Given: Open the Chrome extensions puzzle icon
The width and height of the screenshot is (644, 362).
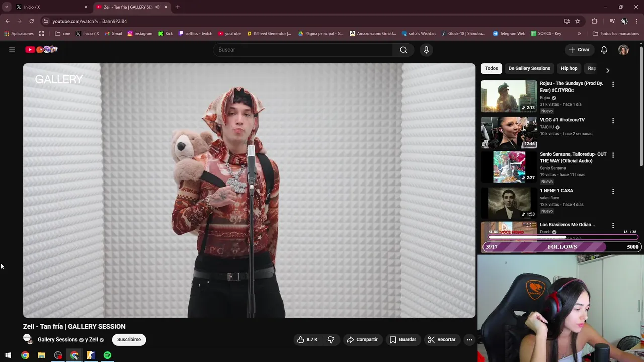Looking at the screenshot, I should 595,21.
